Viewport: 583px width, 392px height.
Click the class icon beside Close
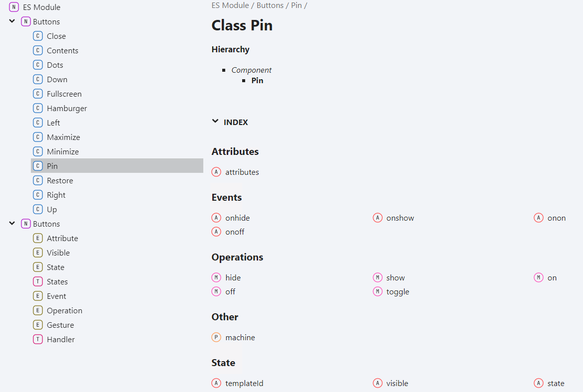(x=37, y=36)
